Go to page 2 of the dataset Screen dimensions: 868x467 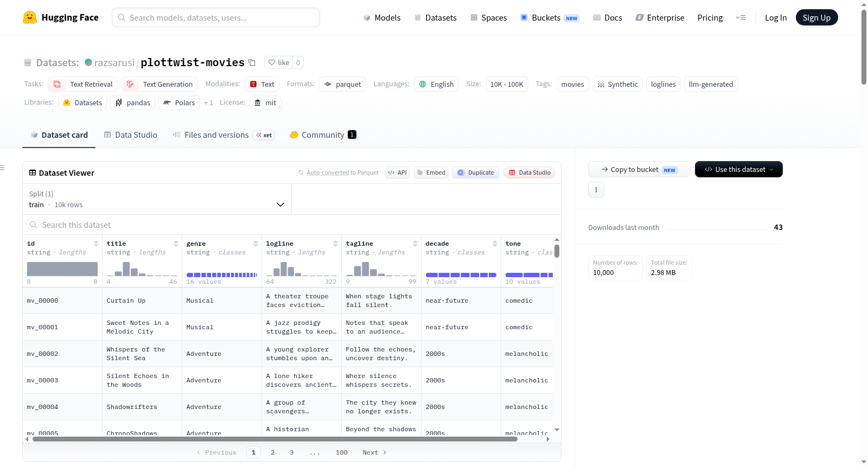pos(272,452)
